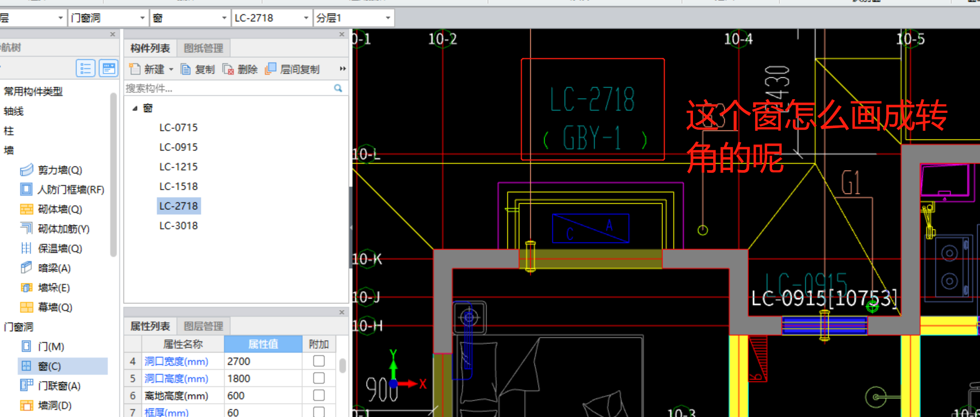
Task: Open the 窗 component type dropdown
Action: 224,18
